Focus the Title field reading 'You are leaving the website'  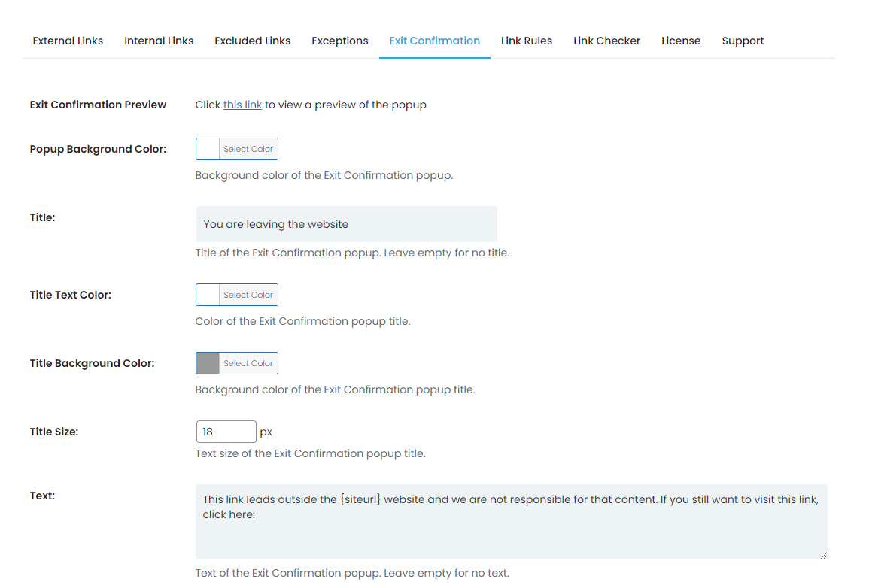346,224
